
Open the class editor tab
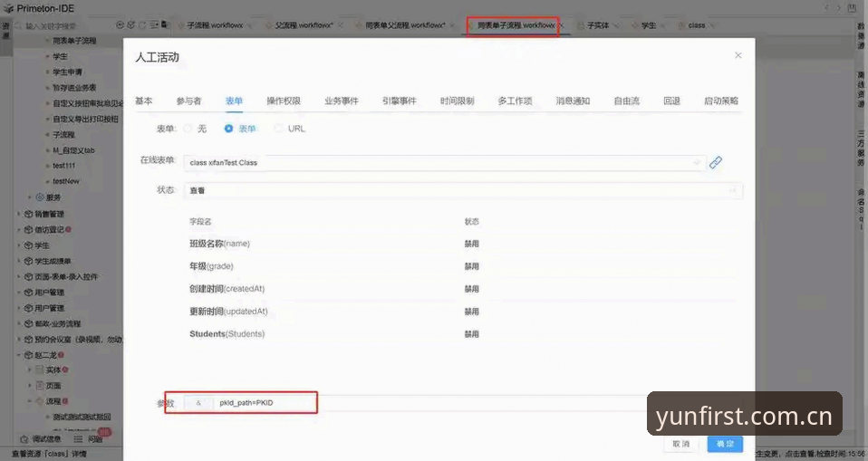click(x=697, y=25)
